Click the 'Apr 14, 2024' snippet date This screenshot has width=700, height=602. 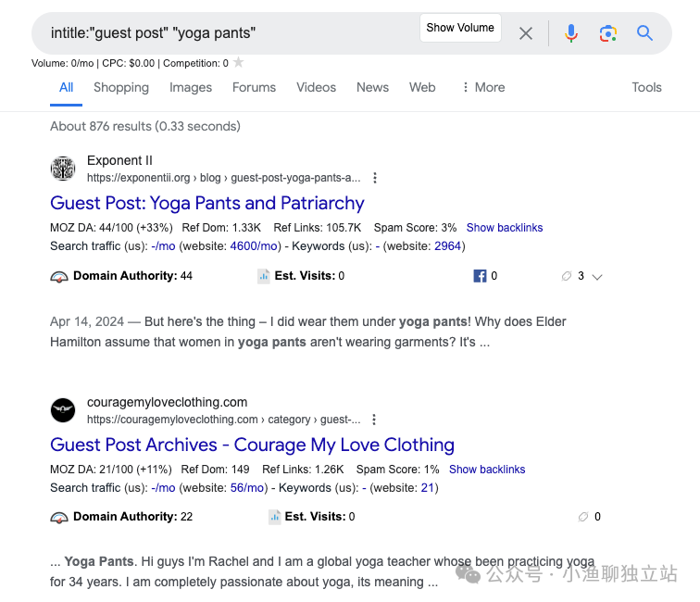click(87, 321)
